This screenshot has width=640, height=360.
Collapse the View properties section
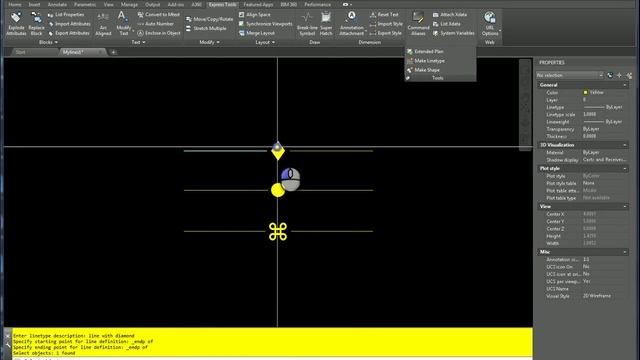click(x=625, y=207)
